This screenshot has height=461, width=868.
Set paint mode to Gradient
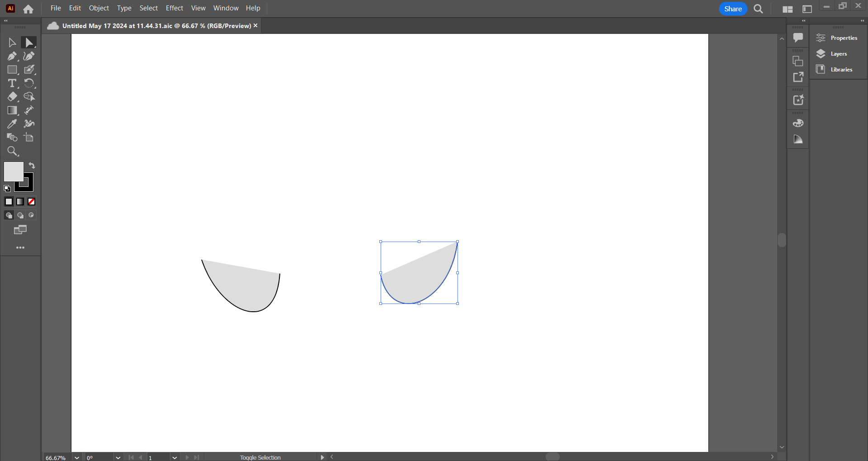coord(20,202)
